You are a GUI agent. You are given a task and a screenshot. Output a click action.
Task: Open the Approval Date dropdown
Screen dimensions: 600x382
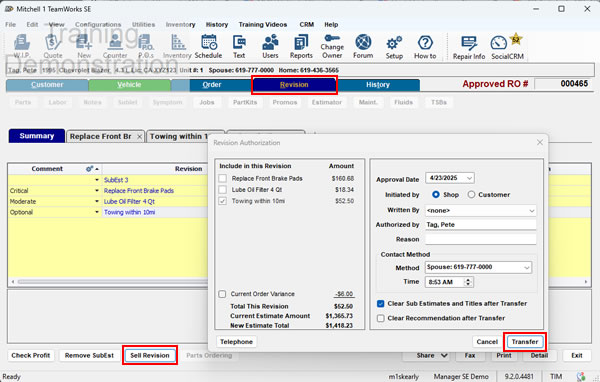pyautogui.click(x=470, y=178)
